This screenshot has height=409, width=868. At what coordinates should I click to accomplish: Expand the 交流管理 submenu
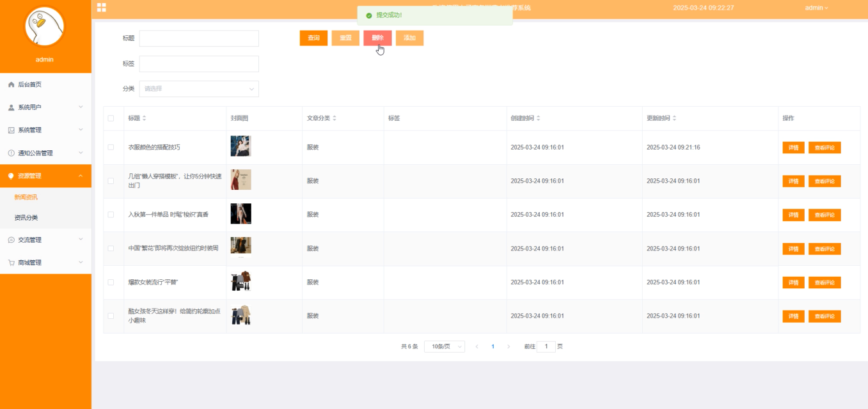[x=81, y=239]
